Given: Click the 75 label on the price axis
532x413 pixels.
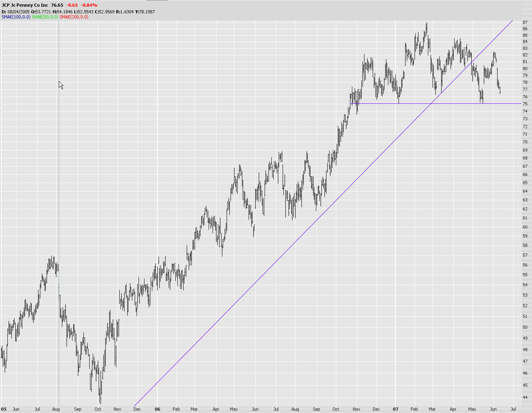Looking at the screenshot, I should point(525,104).
